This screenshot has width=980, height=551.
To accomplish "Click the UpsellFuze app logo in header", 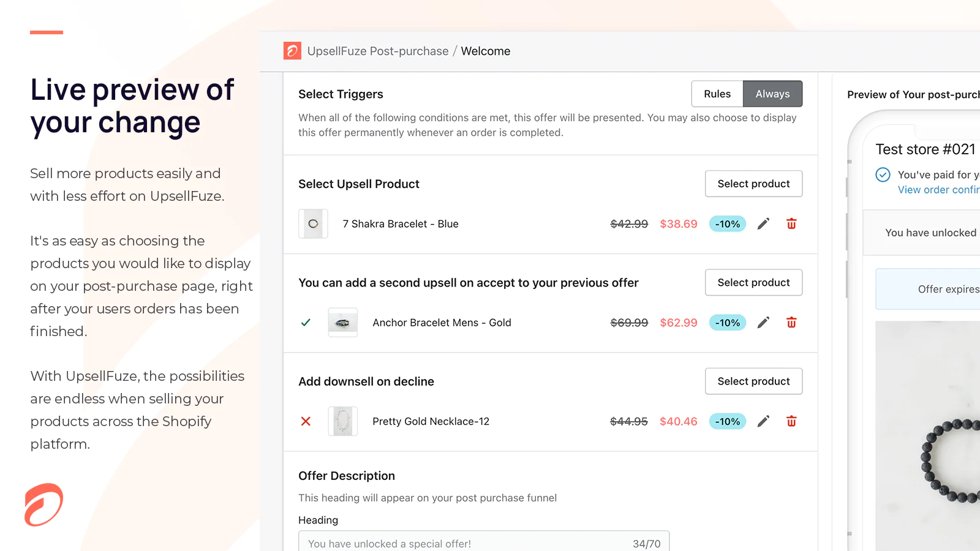I will click(x=292, y=51).
